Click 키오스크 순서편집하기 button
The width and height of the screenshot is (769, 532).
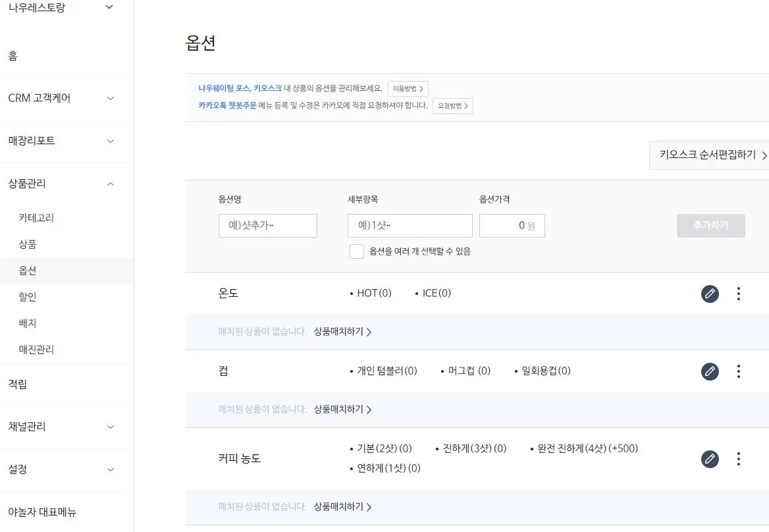[710, 155]
